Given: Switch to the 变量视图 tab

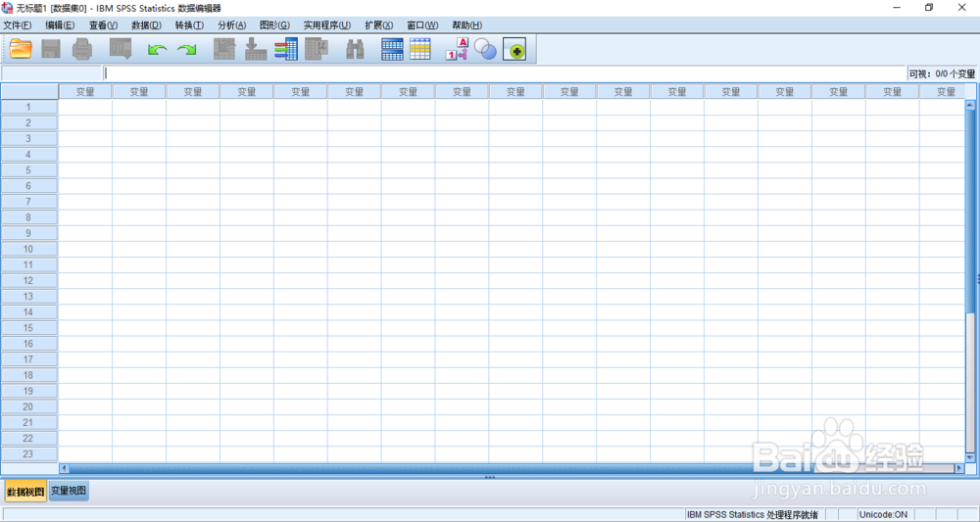Looking at the screenshot, I should (x=69, y=491).
